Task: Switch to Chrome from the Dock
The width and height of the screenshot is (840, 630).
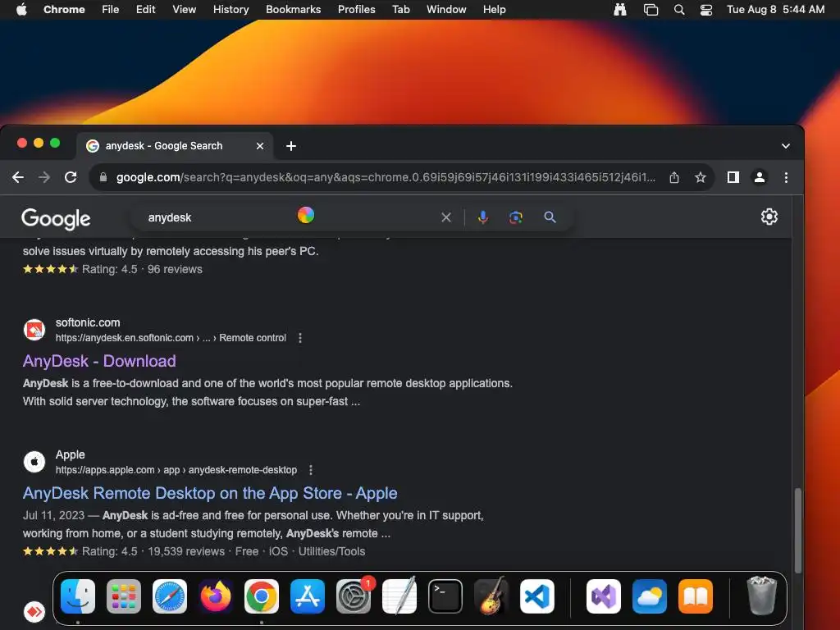Action: 262,596
